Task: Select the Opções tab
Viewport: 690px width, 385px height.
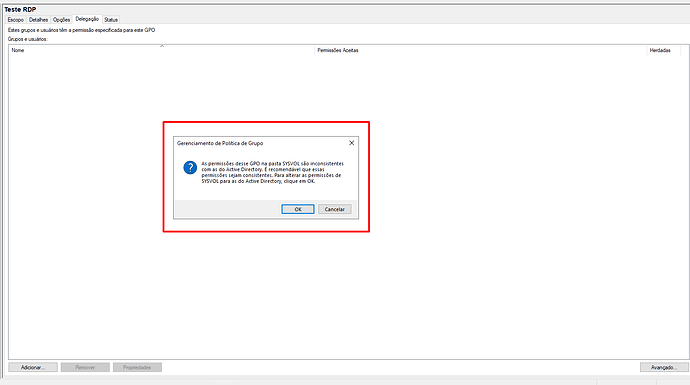Action: click(x=62, y=20)
